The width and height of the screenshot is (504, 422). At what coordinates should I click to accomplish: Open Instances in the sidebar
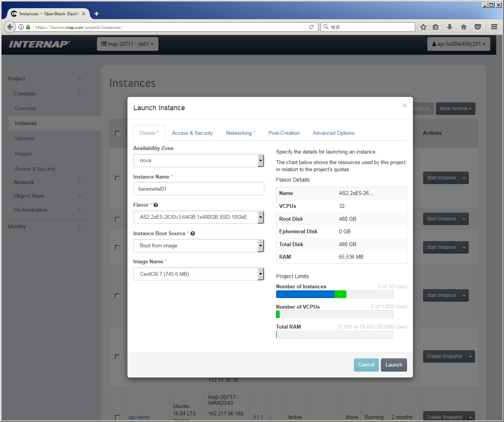[55, 123]
